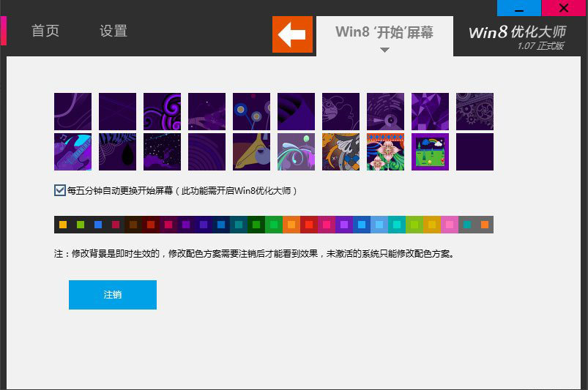Choose the dark gray with lime green color scheme

pyautogui.click(x=81, y=225)
